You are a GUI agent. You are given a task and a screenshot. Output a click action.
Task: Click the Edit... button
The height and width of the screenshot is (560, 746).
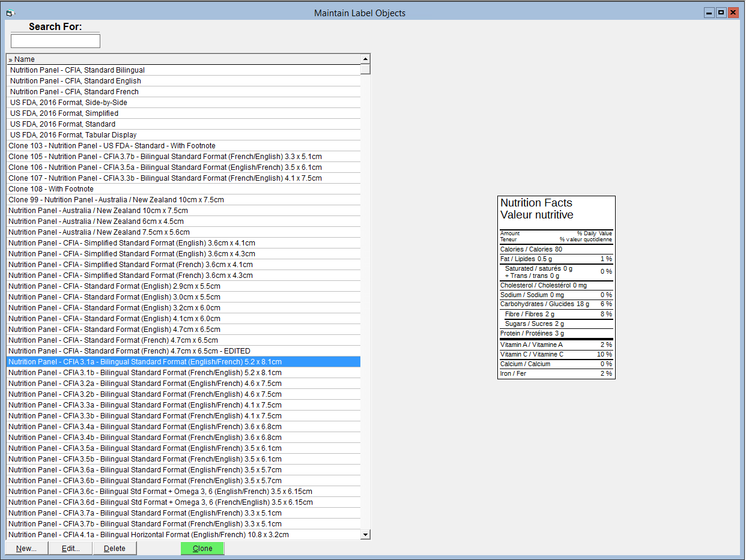(x=70, y=548)
